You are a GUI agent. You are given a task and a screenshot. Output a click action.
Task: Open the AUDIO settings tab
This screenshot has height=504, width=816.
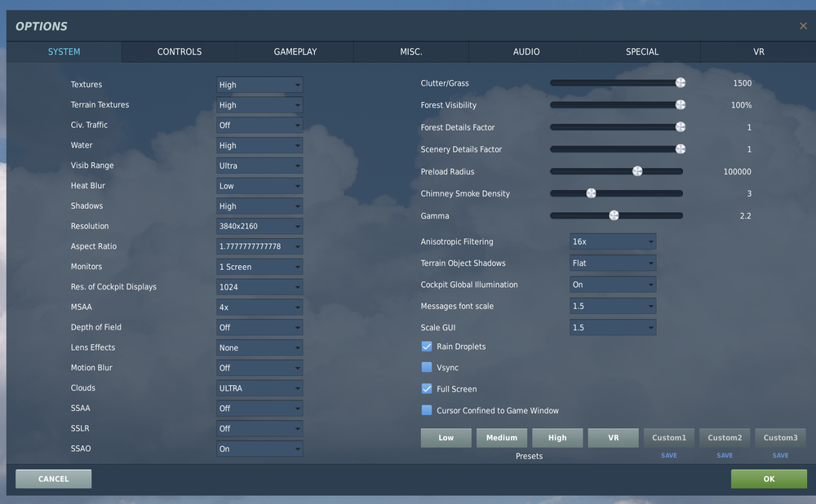pos(526,51)
